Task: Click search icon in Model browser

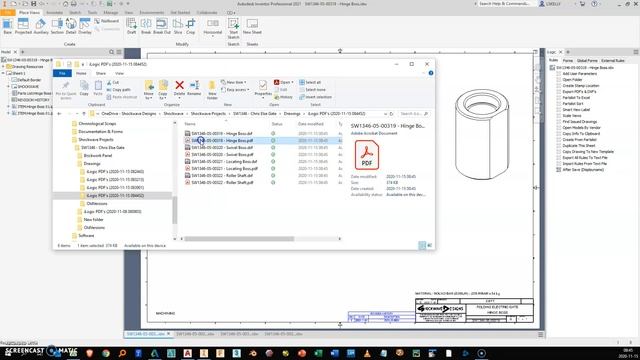Action: tap(111, 52)
